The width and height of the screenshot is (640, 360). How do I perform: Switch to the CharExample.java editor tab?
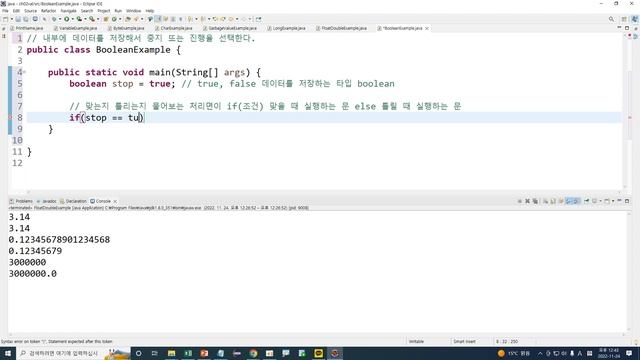[x=173, y=28]
